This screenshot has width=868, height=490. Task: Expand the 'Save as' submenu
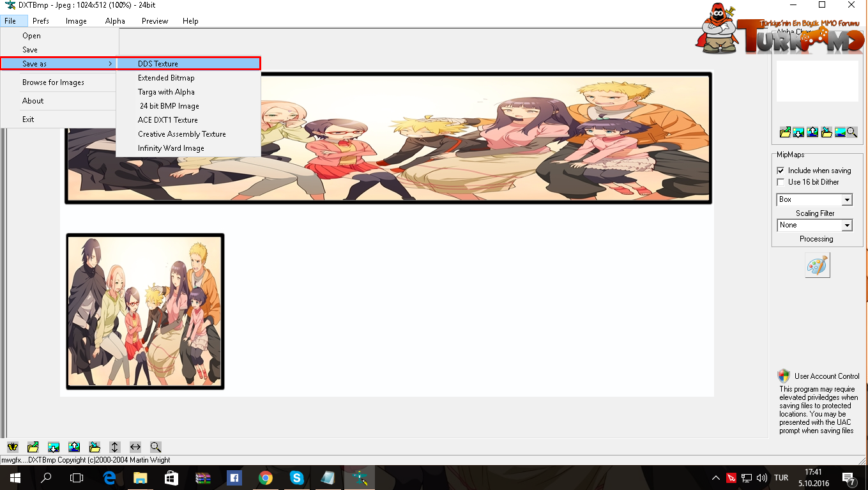tap(59, 64)
